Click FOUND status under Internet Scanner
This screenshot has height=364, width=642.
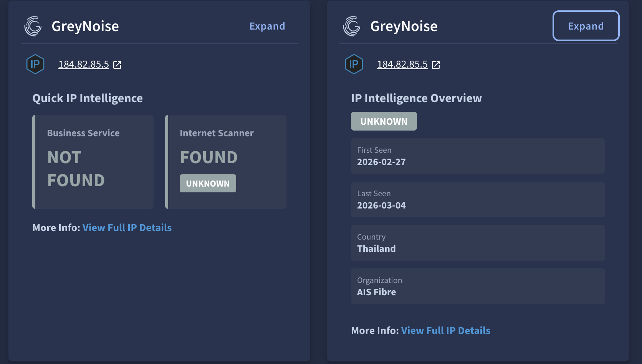[209, 157]
